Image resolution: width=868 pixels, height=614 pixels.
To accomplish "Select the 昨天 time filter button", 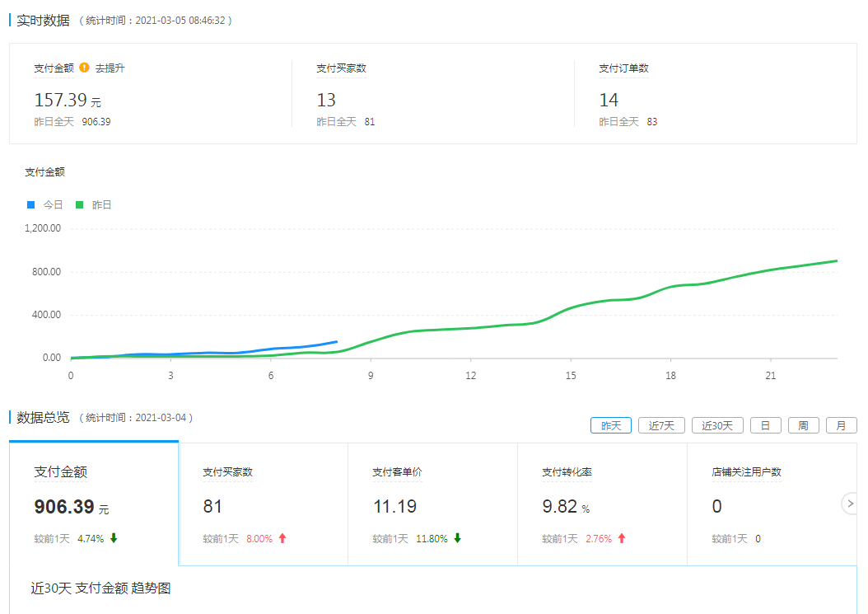I will click(610, 426).
